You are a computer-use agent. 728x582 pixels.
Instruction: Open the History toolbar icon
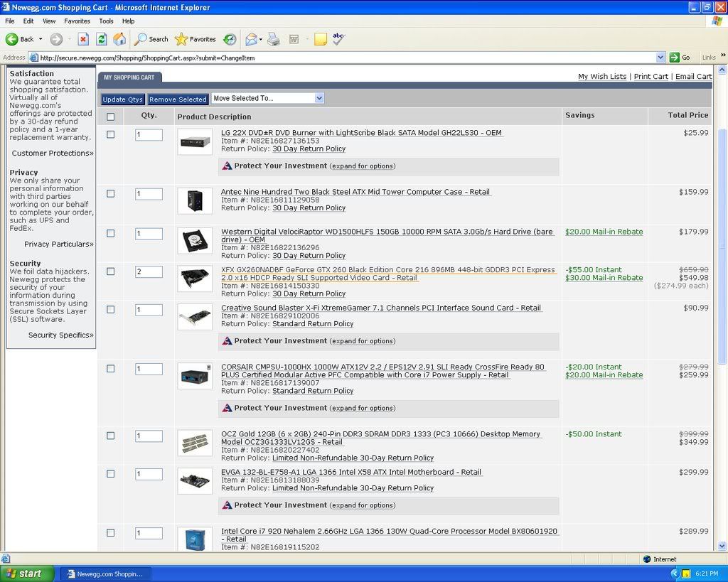[230, 40]
